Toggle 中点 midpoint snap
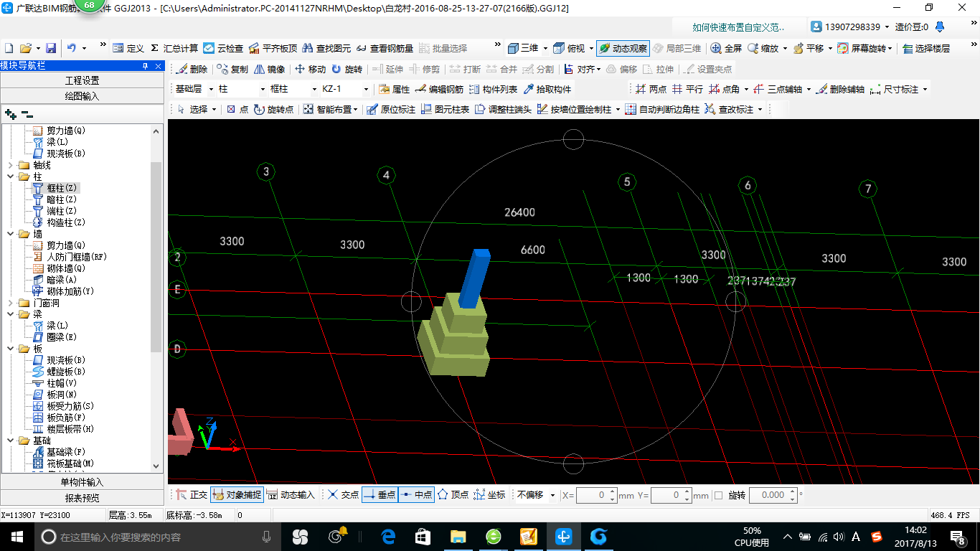This screenshot has width=980, height=551. (417, 495)
